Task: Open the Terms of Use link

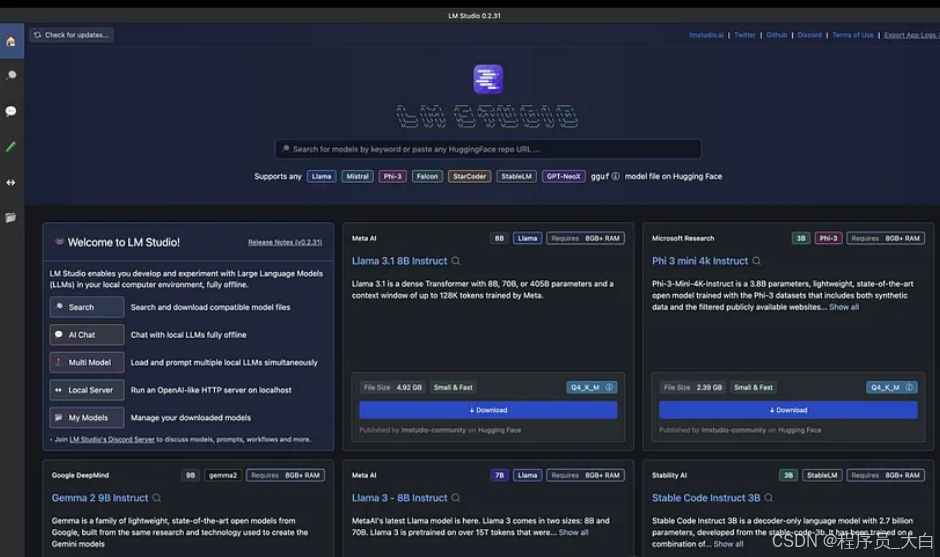Action: (852, 35)
